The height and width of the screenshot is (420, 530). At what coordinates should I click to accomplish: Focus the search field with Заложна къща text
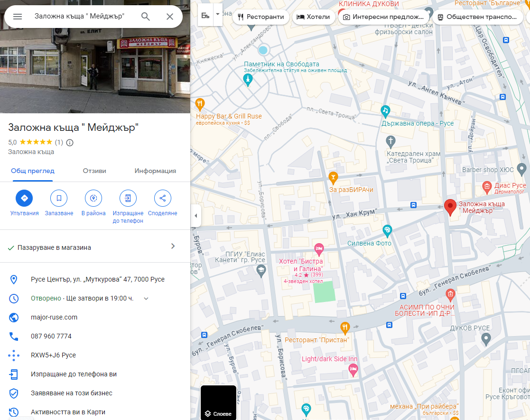79,16
